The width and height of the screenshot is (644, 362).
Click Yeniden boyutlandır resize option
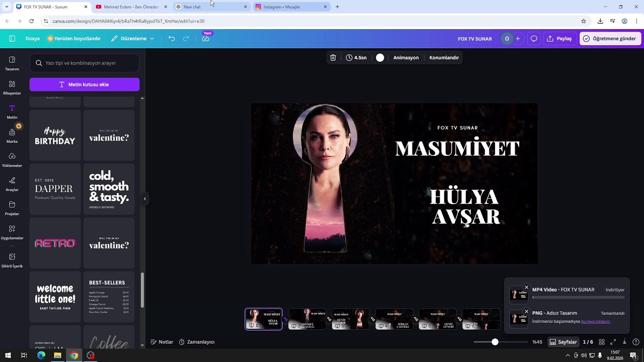[74, 38]
